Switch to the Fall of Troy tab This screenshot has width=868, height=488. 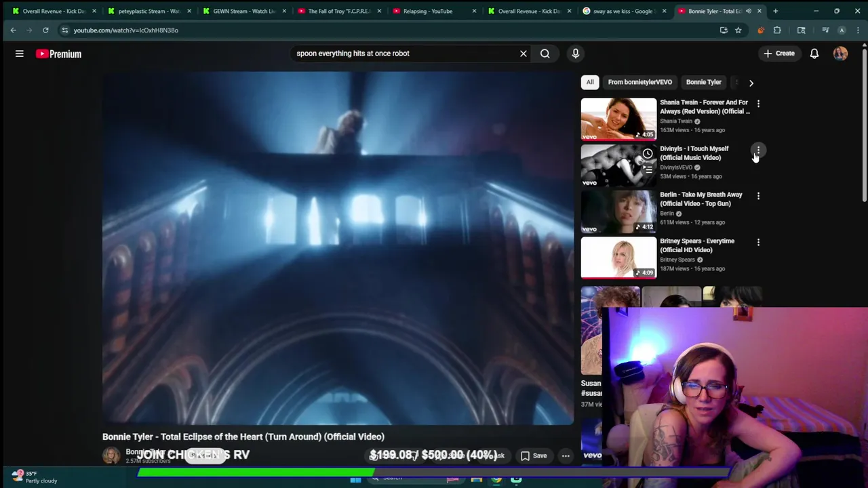pyautogui.click(x=339, y=11)
